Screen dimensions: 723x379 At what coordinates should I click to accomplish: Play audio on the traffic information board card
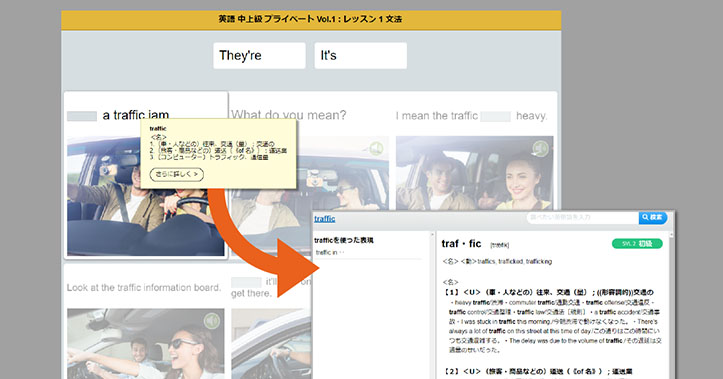pyautogui.click(x=212, y=320)
